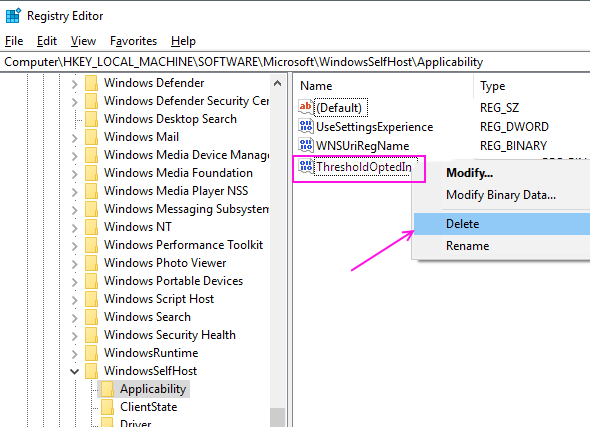
Task: Select the ThresholdOptedIn value name
Action: click(x=363, y=166)
